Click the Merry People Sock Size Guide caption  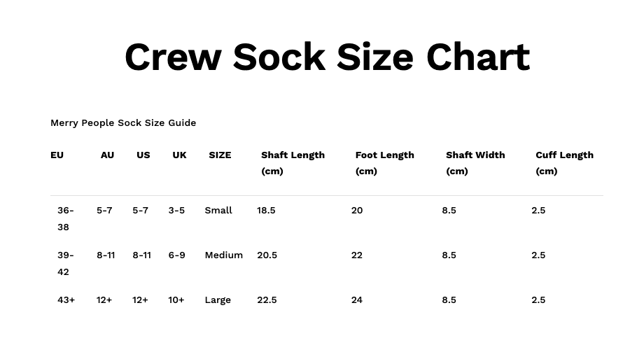point(123,123)
